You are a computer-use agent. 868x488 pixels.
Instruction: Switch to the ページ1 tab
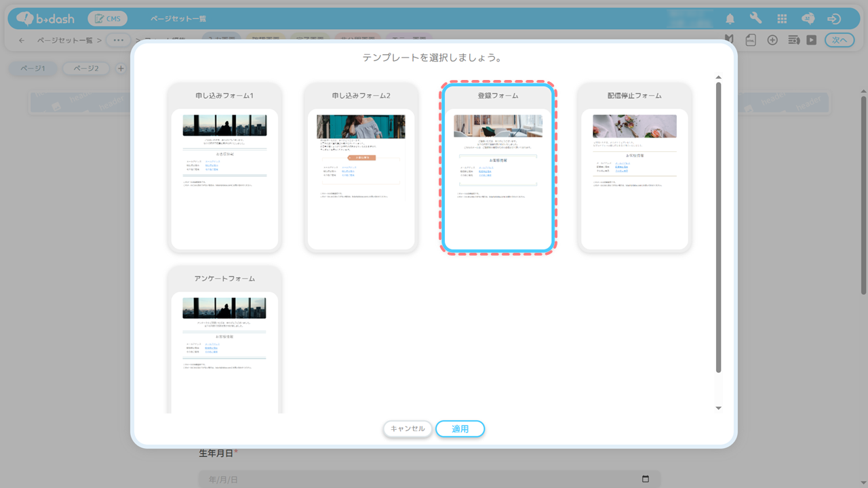pyautogui.click(x=33, y=68)
